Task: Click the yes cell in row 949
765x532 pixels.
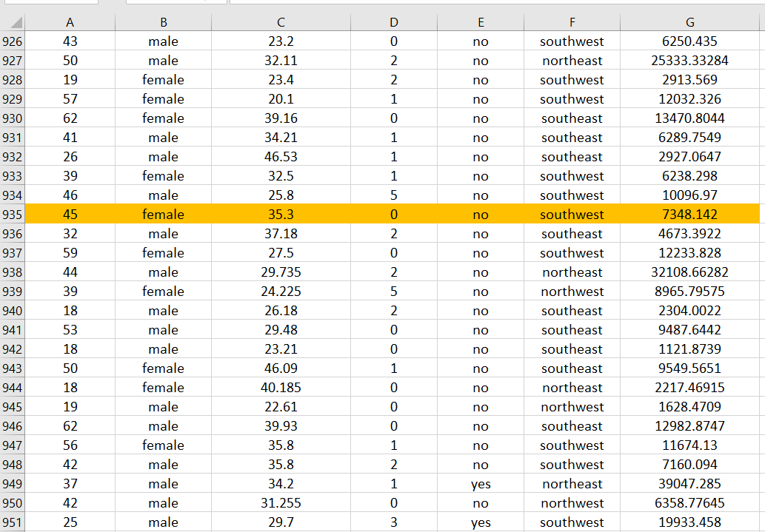Action: coord(480,483)
